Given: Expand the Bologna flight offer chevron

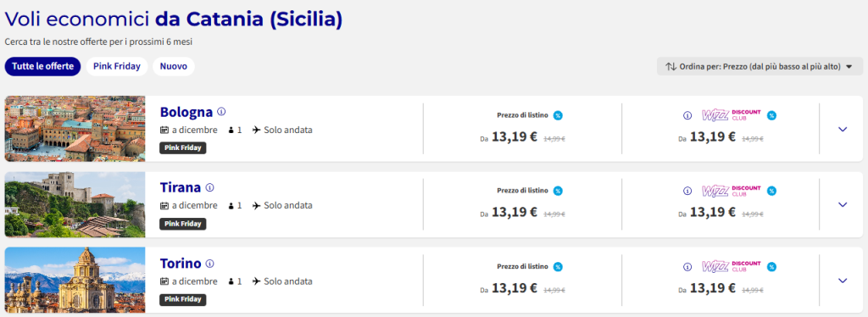Looking at the screenshot, I should pos(843,129).
